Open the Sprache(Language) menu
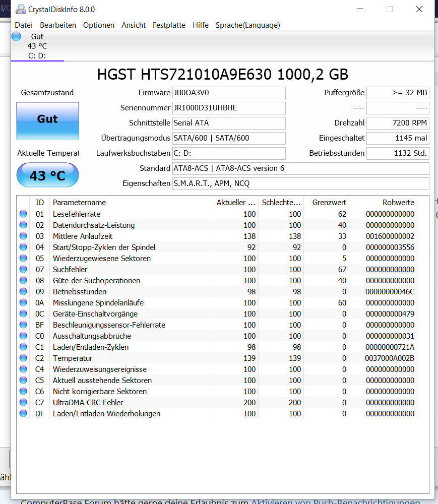Image resolution: width=438 pixels, height=504 pixels. pyautogui.click(x=248, y=25)
